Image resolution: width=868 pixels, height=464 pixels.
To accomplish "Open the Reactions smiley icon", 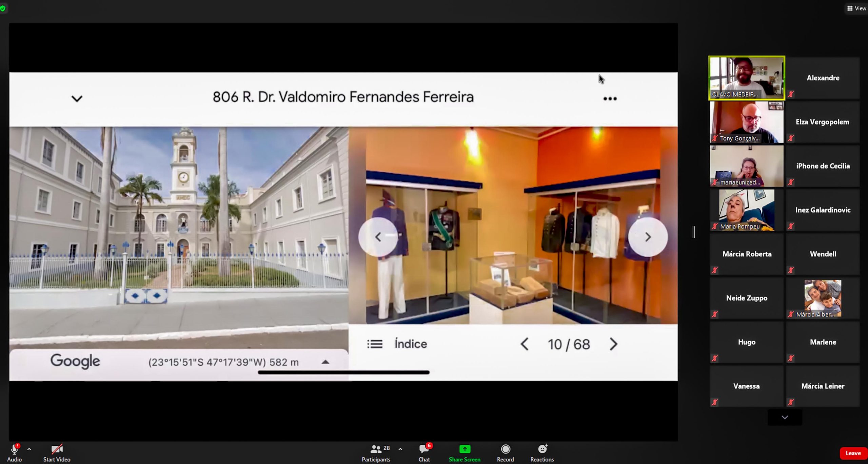I will tap(542, 449).
